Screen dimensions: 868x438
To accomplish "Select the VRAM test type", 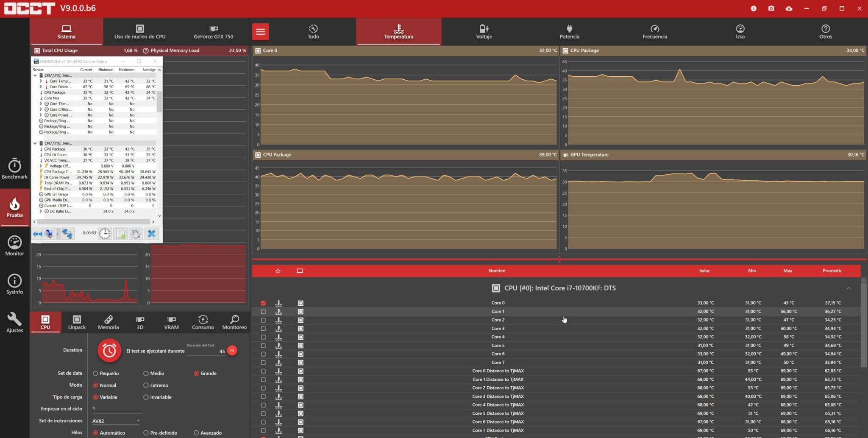I will point(171,322).
